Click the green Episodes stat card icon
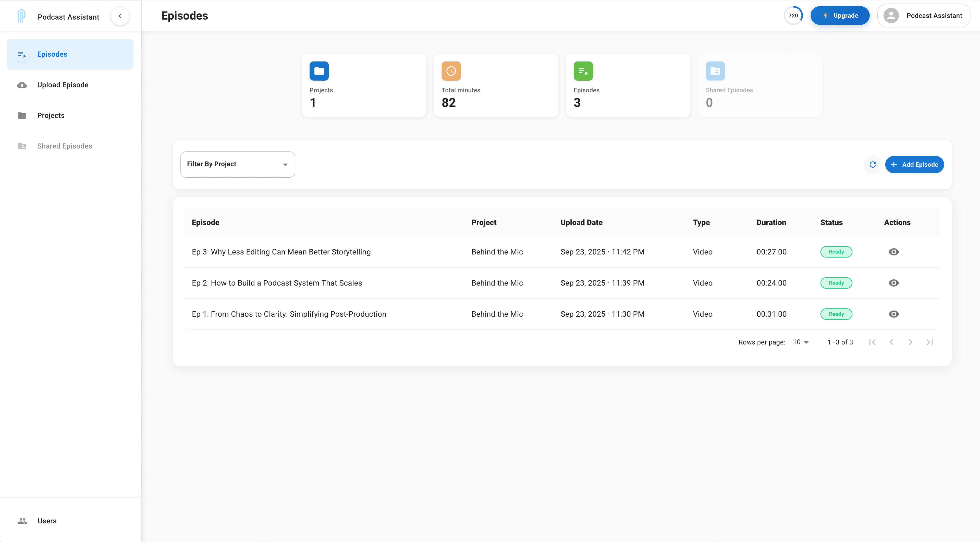This screenshot has width=980, height=542. [583, 71]
